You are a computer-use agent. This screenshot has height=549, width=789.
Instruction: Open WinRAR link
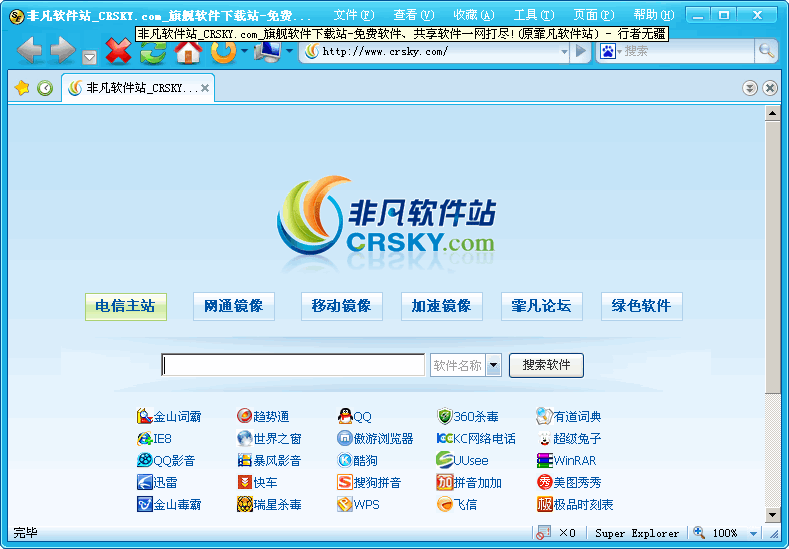pyautogui.click(x=567, y=460)
